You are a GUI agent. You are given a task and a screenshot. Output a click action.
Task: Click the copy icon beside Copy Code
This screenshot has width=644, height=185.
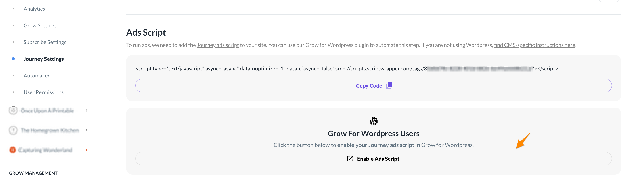point(389,86)
